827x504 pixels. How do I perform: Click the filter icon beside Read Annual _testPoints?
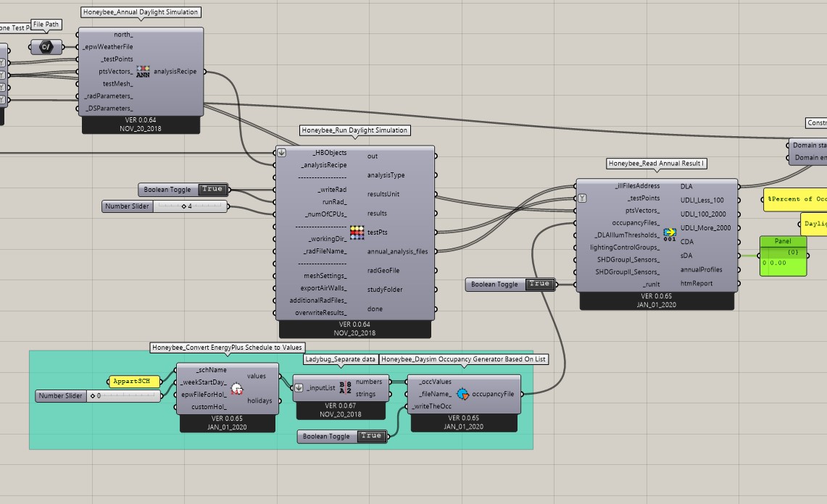click(582, 198)
